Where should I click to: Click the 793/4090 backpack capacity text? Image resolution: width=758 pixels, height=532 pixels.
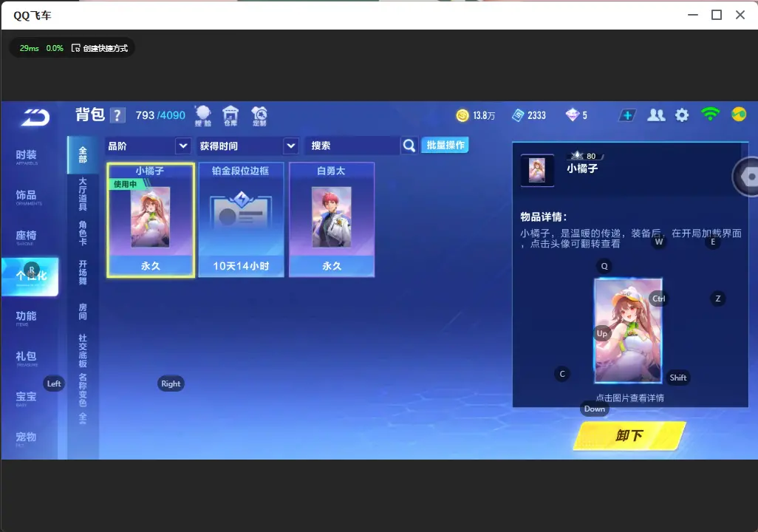(160, 115)
